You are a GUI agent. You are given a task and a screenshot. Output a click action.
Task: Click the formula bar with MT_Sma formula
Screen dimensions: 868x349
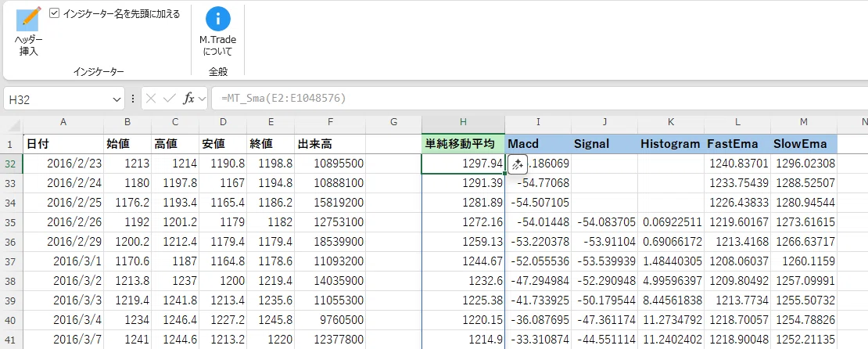pos(539,99)
